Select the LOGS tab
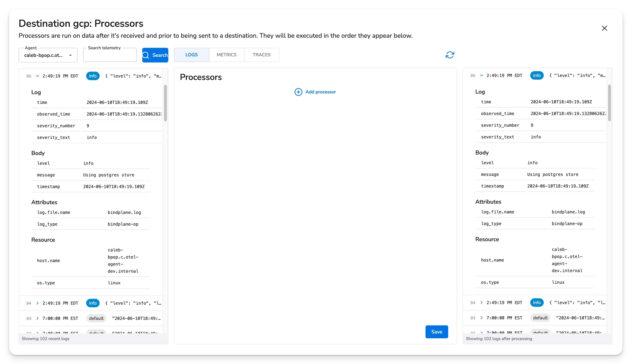The image size is (632, 364). pyautogui.click(x=191, y=55)
